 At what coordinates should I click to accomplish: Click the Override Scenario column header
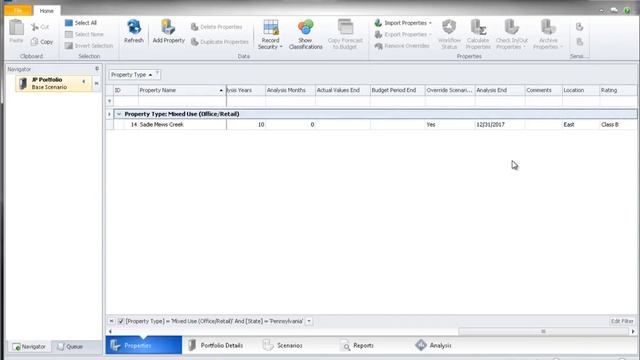click(x=450, y=90)
